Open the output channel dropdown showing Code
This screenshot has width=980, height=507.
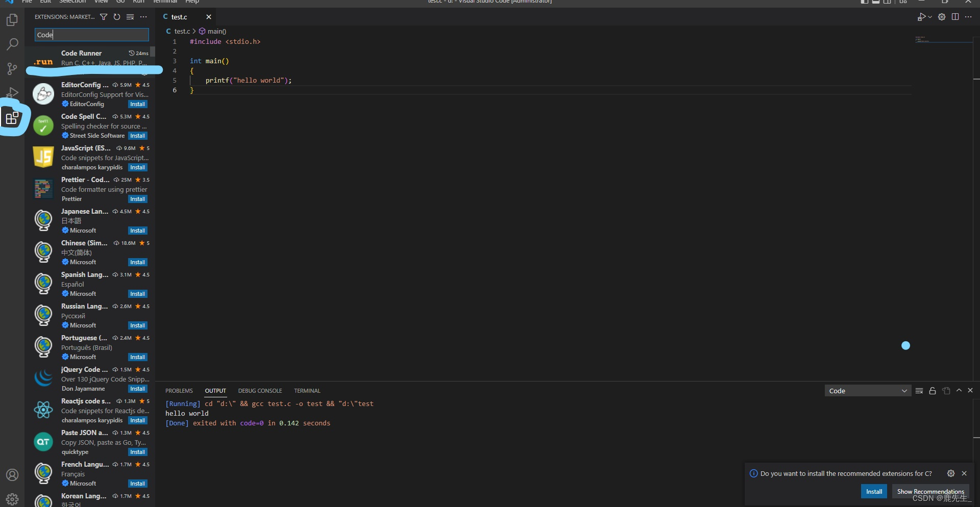click(x=868, y=391)
